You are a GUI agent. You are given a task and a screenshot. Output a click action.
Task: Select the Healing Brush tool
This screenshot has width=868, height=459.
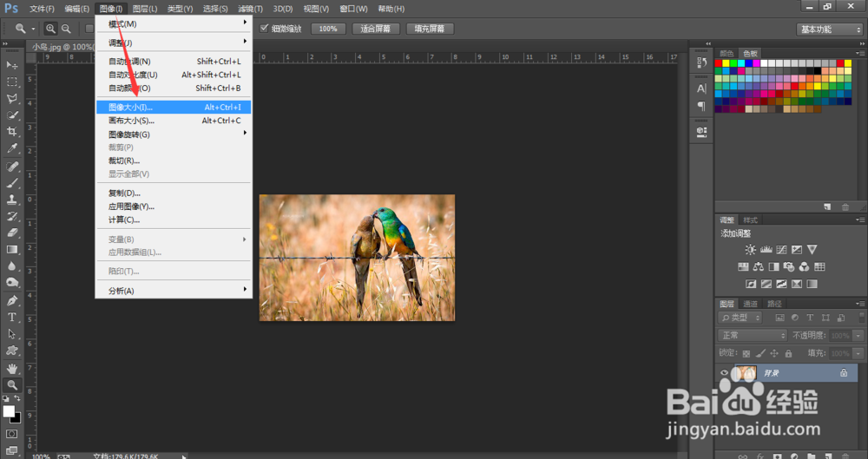tap(11, 167)
